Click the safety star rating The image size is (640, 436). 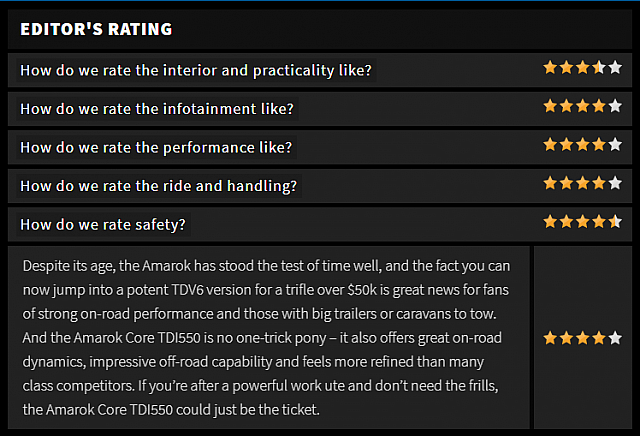click(x=582, y=222)
